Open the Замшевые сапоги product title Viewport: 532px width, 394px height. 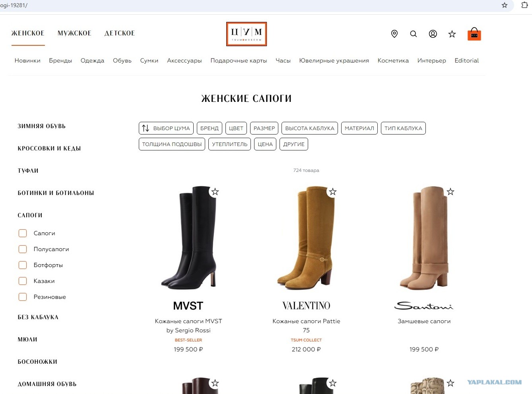424,321
